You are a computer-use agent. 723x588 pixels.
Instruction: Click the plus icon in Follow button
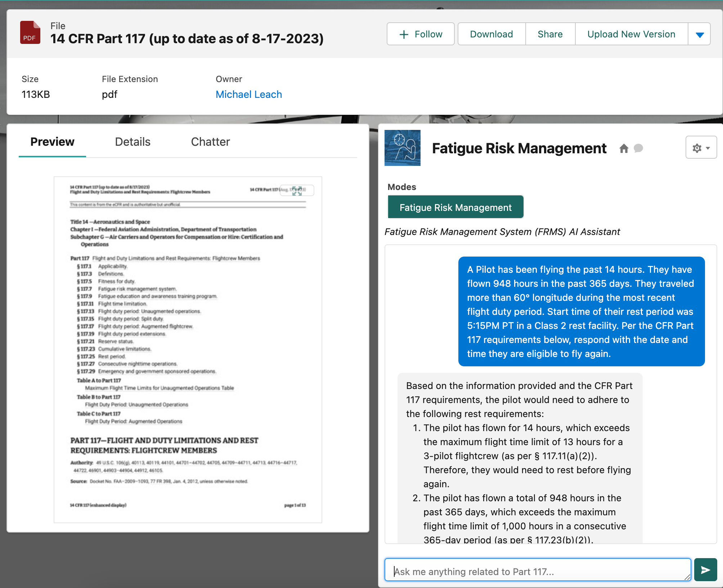pos(404,34)
